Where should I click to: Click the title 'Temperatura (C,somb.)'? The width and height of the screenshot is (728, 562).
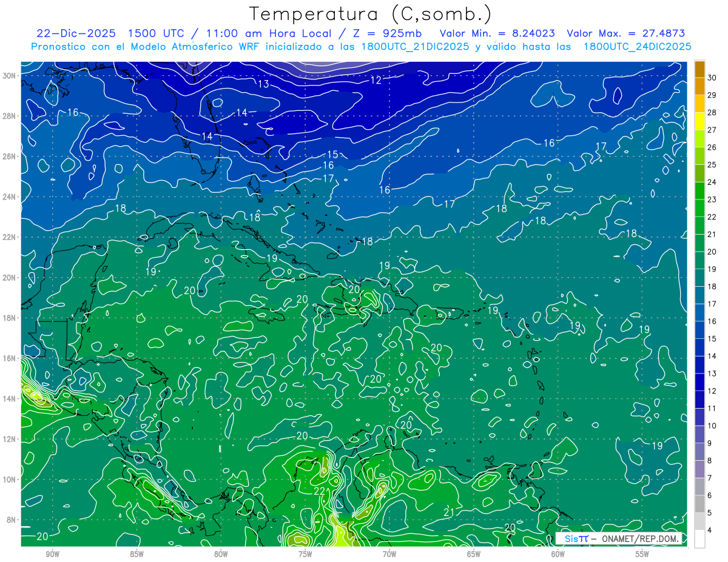click(370, 14)
